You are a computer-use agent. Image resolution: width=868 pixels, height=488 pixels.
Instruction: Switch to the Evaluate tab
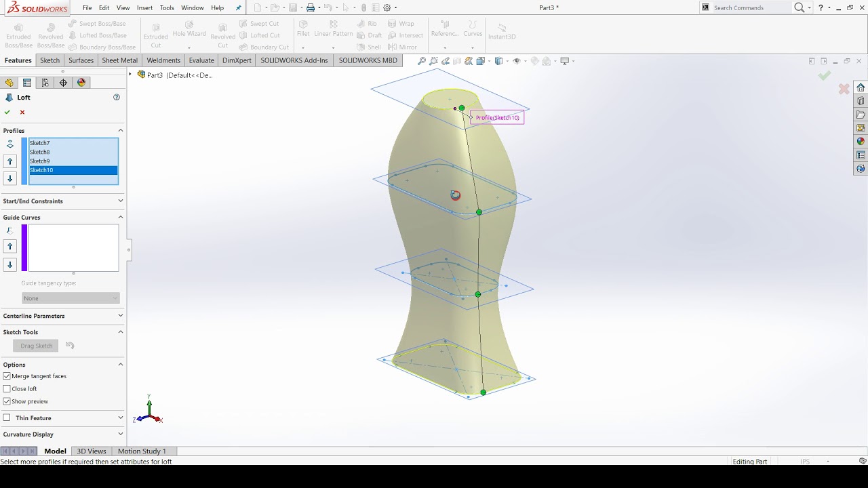click(201, 60)
